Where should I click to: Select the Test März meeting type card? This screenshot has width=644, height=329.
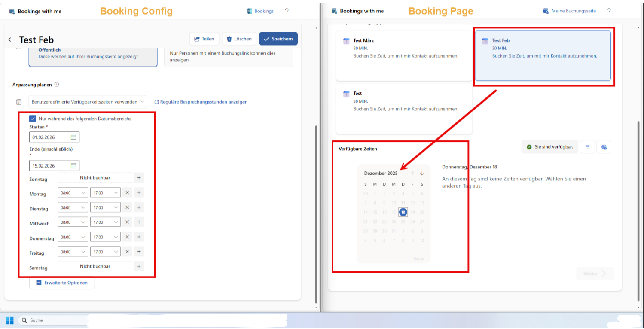(404, 56)
